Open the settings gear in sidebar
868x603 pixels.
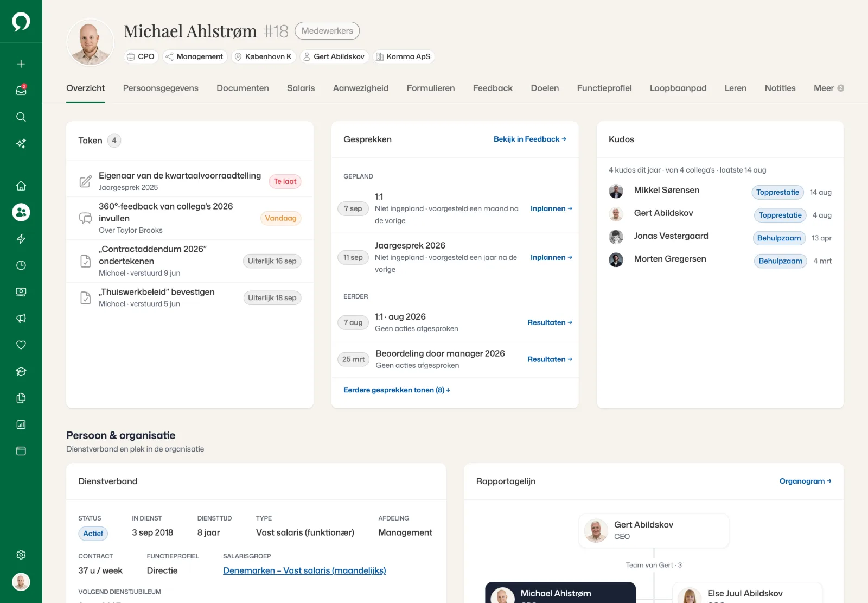point(21,555)
